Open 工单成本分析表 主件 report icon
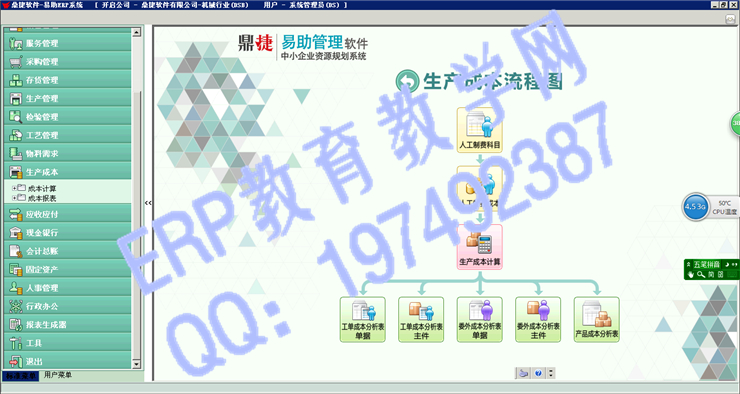The height and width of the screenshot is (394, 740). pyautogui.click(x=421, y=319)
